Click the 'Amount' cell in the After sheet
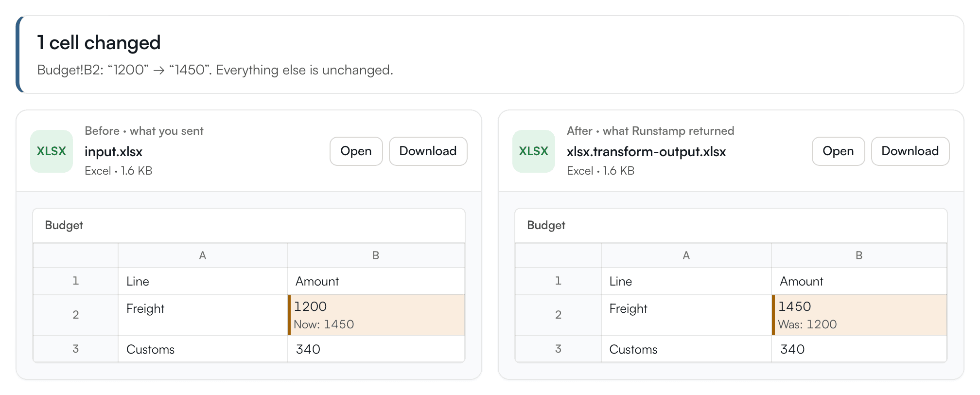The width and height of the screenshot is (980, 395). pyautogui.click(x=859, y=281)
